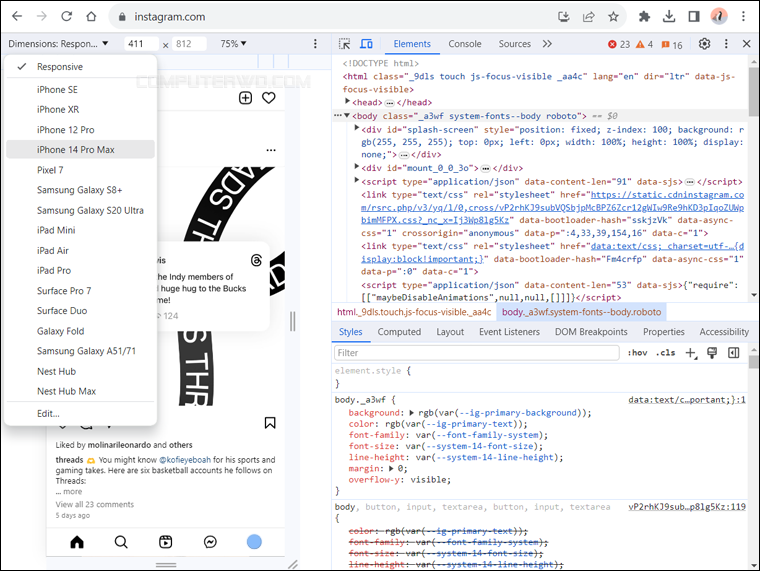Open Instagram Reels icon
Screen dimensions: 760x571
click(166, 542)
